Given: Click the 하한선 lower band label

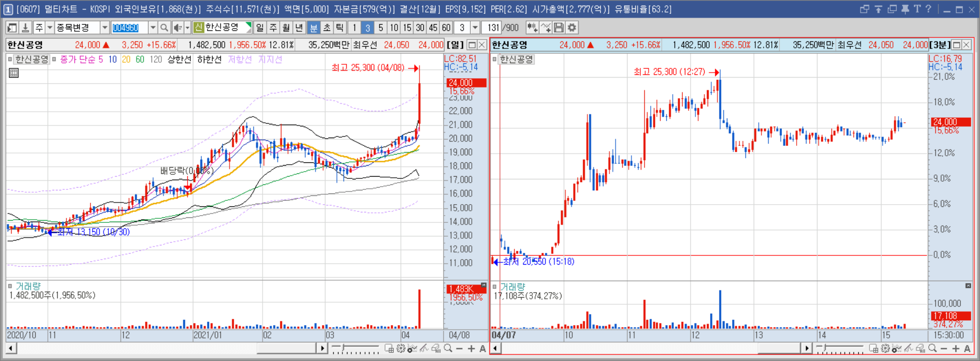Looking at the screenshot, I should (209, 59).
